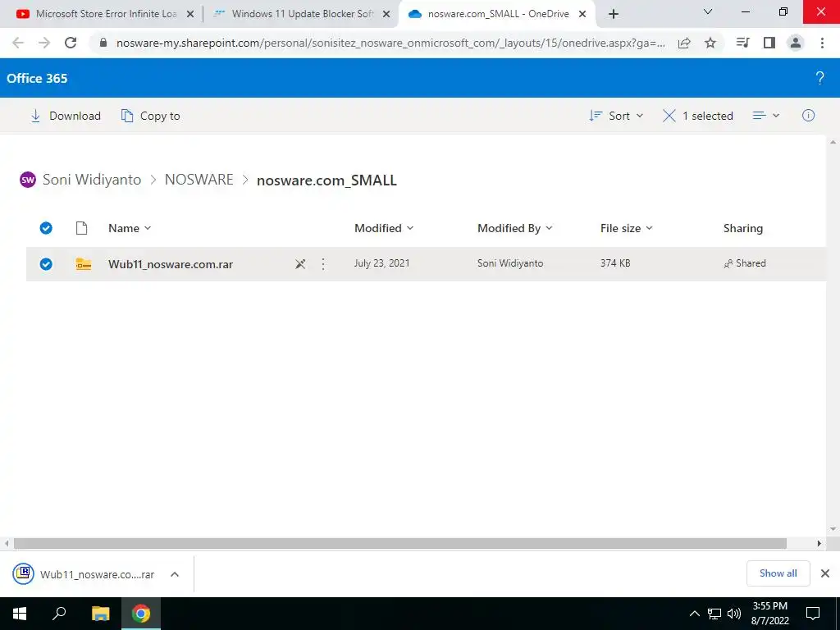Viewport: 840px width, 630px height.
Task: Show hidden tray icons
Action: tap(694, 614)
